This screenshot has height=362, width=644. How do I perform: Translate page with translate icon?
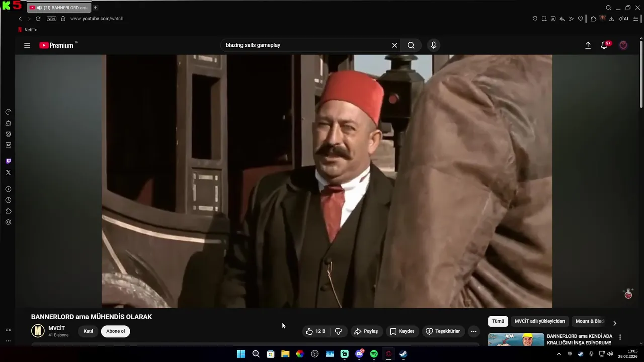click(562, 19)
